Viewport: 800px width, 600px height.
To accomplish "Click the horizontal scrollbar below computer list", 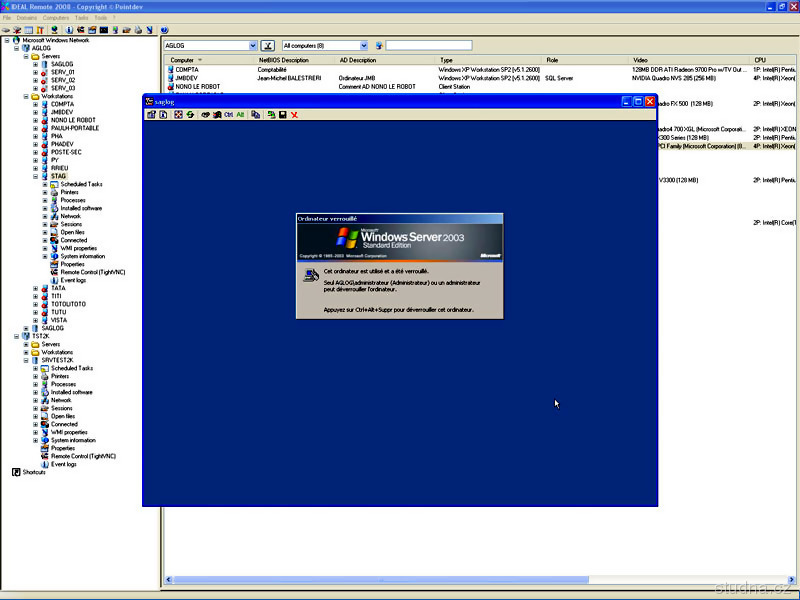I will [x=400, y=580].
